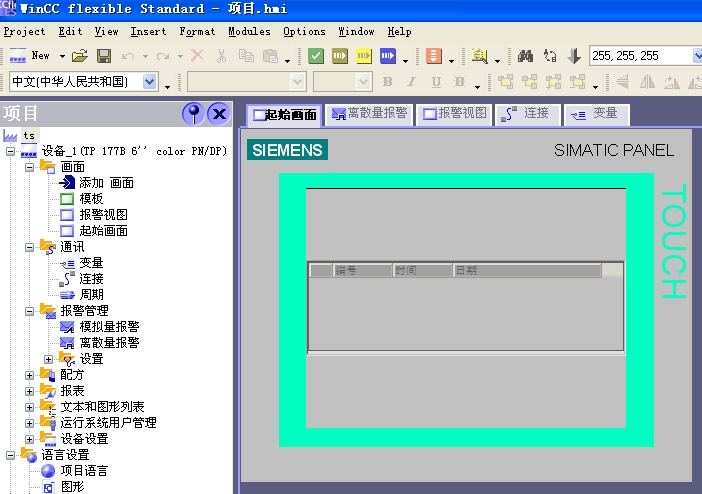
Task: Open 项目语言 under 语言设置
Action: (83, 470)
